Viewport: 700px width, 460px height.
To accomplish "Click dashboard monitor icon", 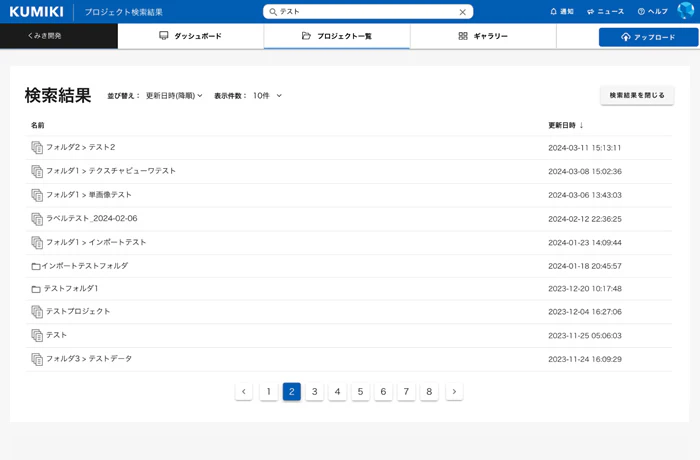I will pos(164,35).
